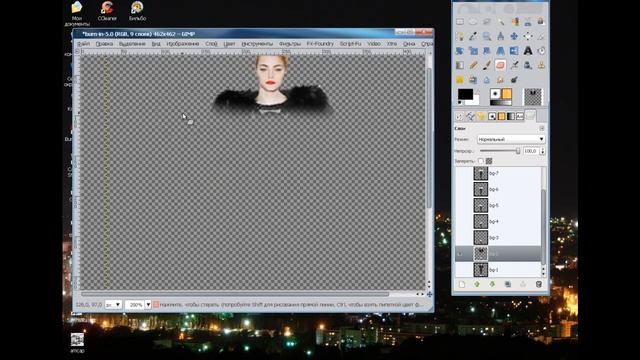Screen dimensions: 640x360
Task: Select the Rotate tool
Action: pyautogui.click(x=460, y=51)
